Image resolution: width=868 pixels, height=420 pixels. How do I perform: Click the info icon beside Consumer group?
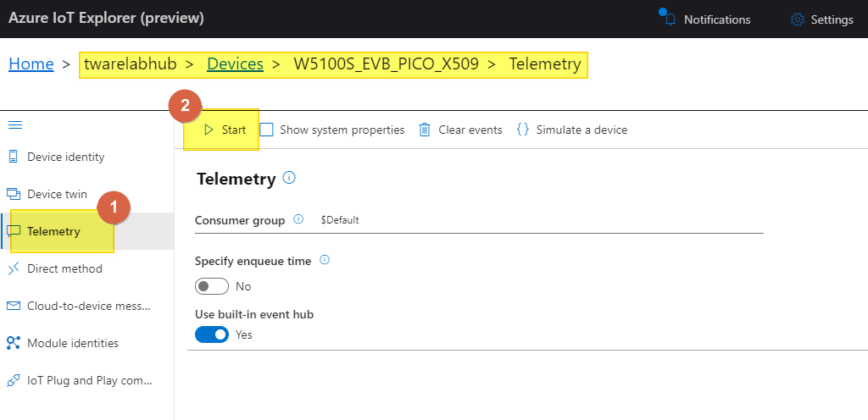click(298, 219)
